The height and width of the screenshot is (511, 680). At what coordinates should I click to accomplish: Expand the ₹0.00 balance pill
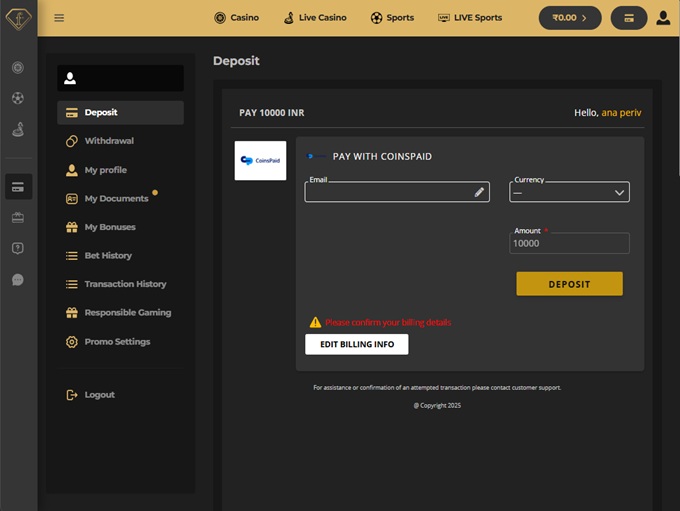point(570,18)
